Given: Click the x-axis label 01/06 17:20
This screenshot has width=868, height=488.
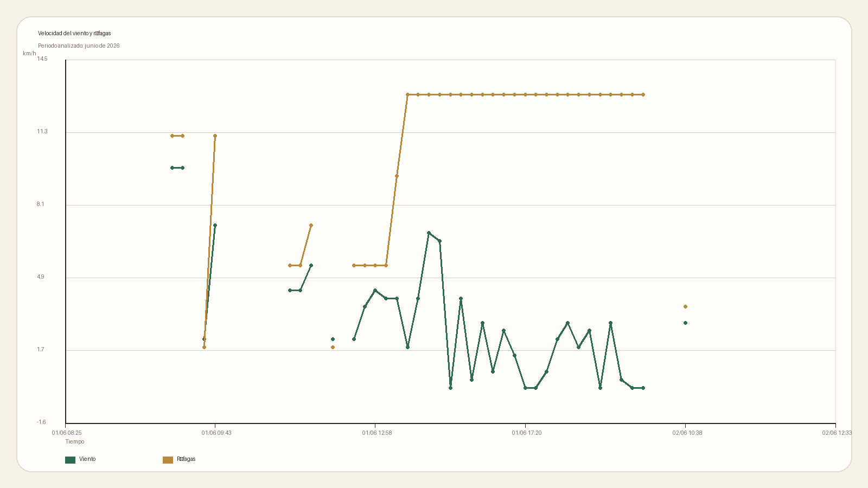Looking at the screenshot, I should pos(527,433).
